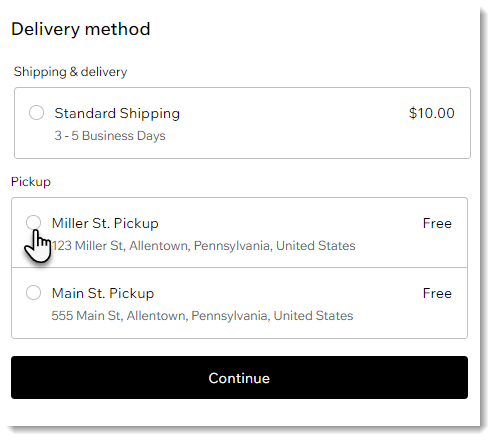Screen dimensions: 495x441
Task: Click the Shipping & delivery section label
Action: click(x=70, y=72)
